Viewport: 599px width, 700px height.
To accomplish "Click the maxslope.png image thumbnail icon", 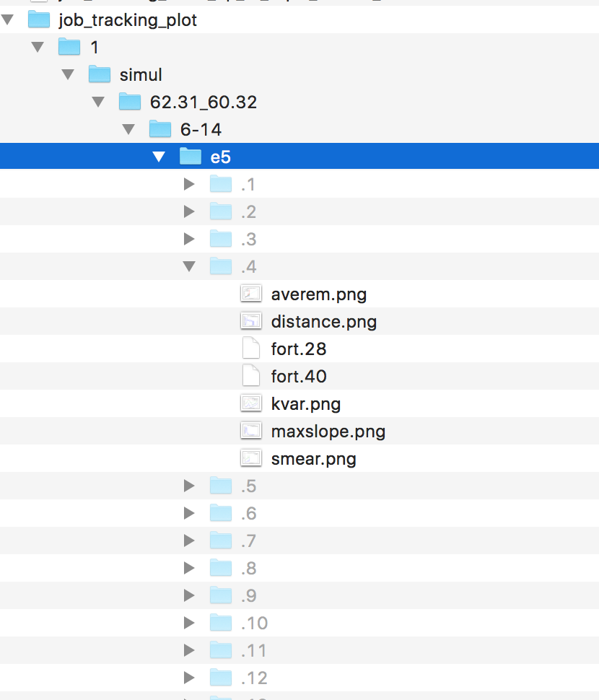I will (x=251, y=431).
